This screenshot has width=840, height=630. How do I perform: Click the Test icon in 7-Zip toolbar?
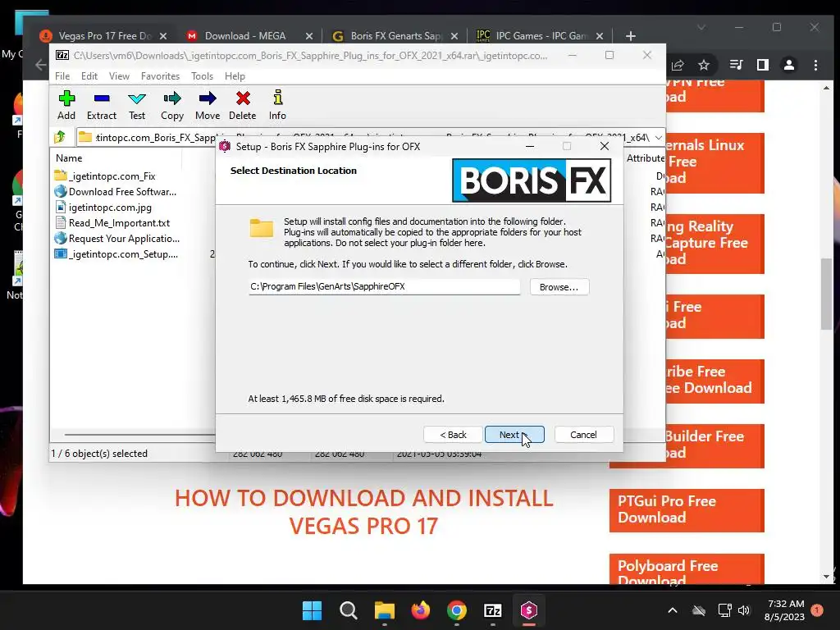(x=137, y=105)
